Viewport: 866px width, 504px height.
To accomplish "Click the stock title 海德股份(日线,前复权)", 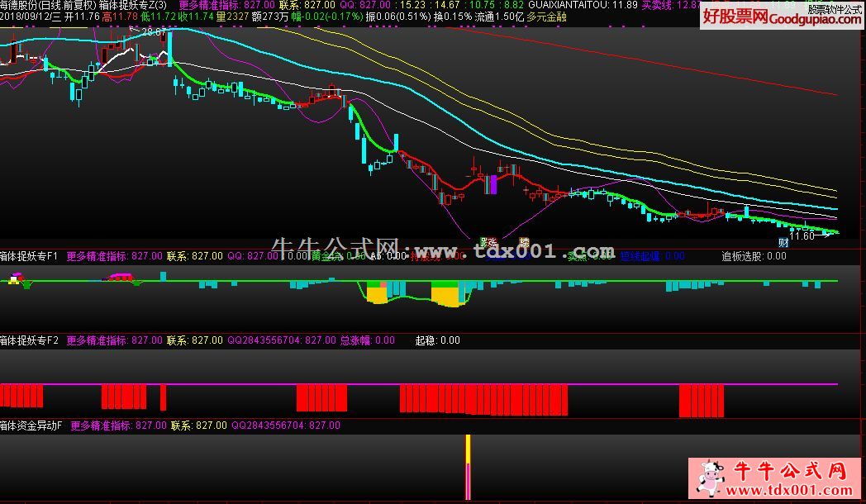I will click(48, 5).
